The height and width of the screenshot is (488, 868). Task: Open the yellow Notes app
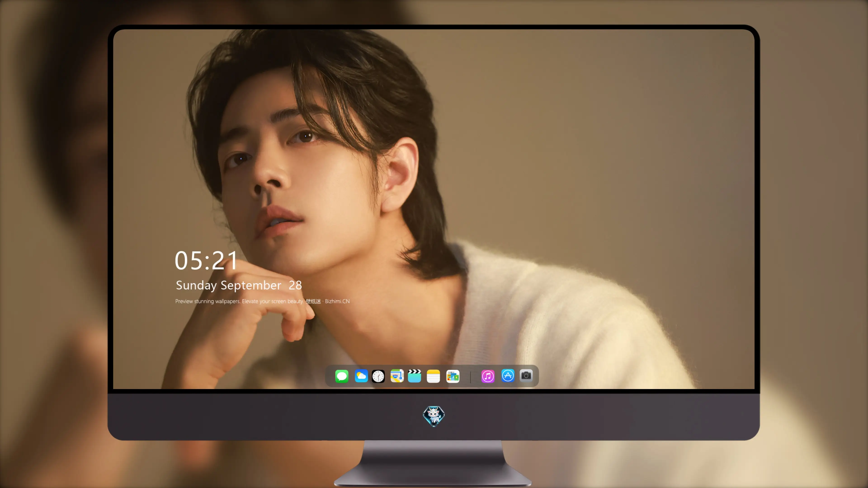433,376
